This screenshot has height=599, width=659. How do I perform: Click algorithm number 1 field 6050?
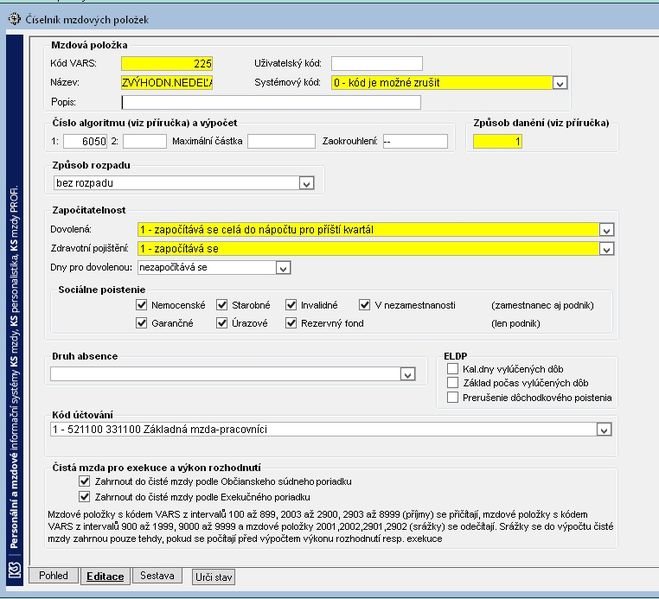coord(85,141)
